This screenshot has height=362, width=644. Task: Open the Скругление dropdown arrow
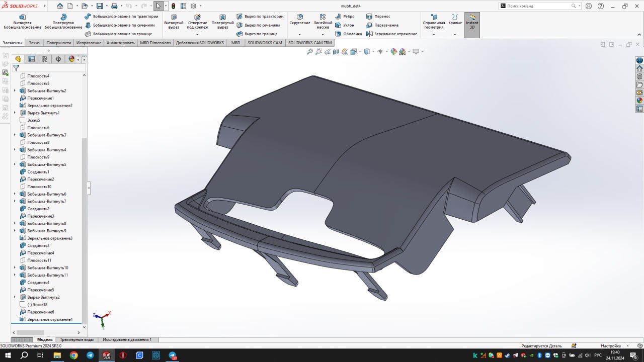[x=299, y=35]
